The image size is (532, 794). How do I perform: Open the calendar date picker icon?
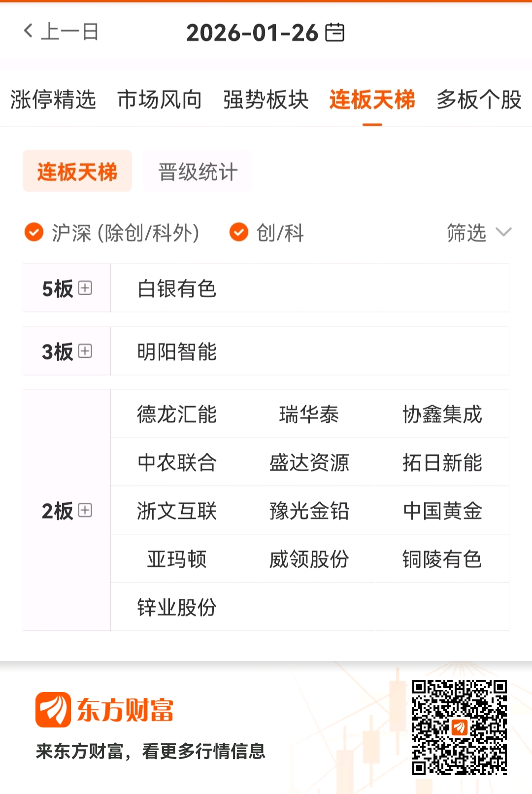point(335,33)
